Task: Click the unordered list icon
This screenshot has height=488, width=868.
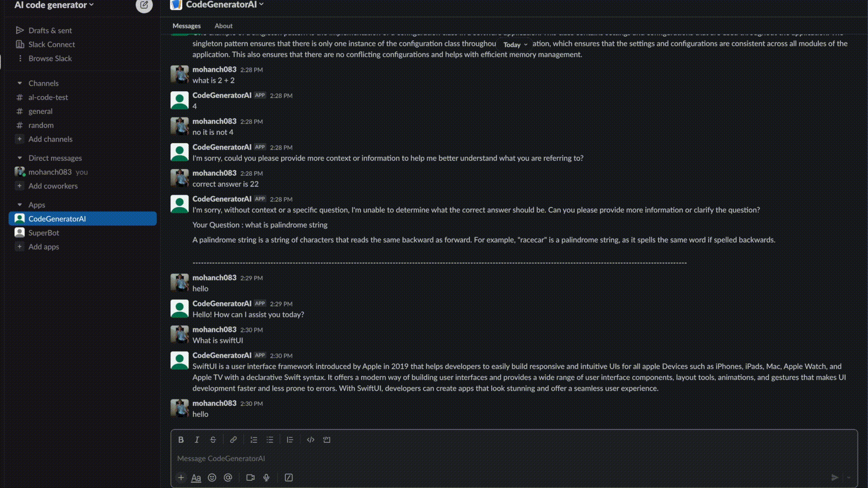Action: coord(269,440)
